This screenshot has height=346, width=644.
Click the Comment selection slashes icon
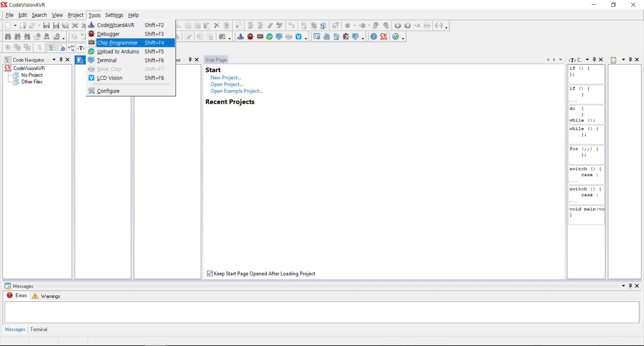tap(270, 25)
